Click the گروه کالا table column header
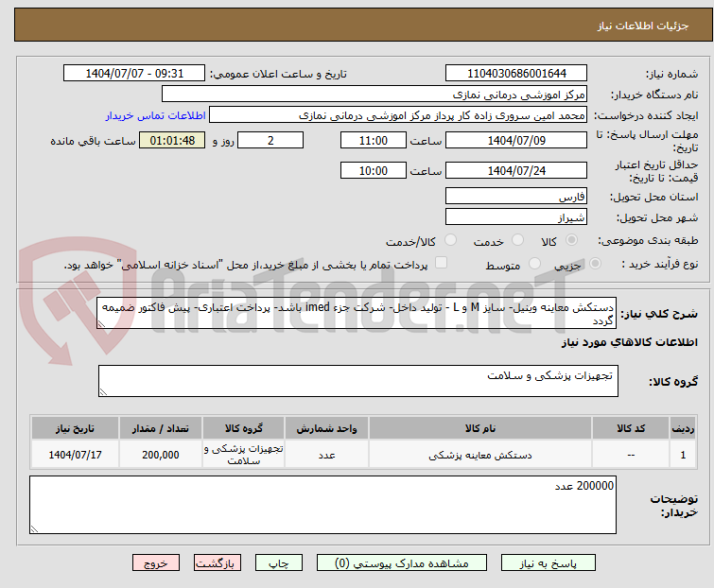714x588 pixels. (244, 428)
